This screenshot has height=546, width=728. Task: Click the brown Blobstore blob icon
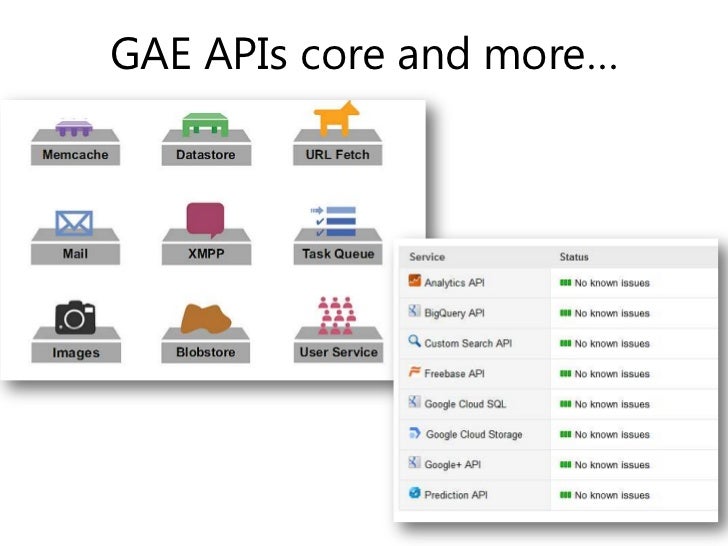(x=206, y=319)
